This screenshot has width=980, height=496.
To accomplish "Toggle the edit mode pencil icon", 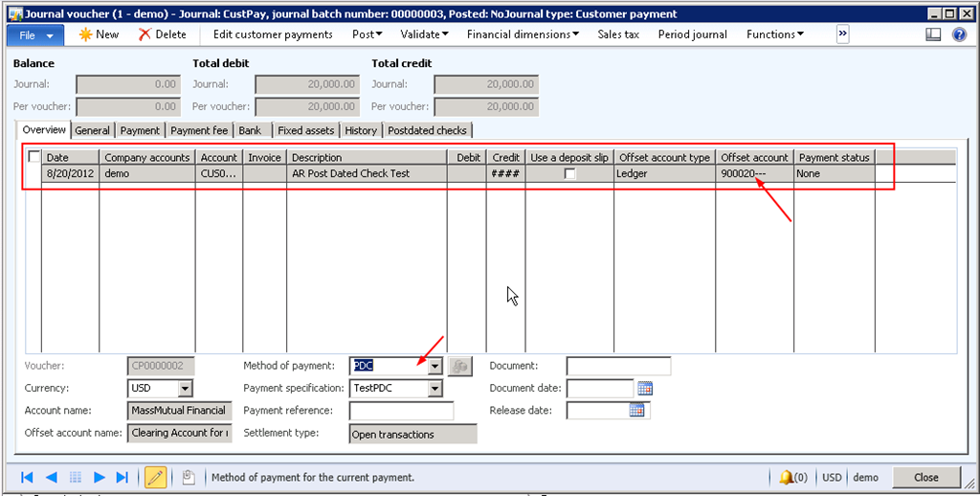I will click(155, 477).
